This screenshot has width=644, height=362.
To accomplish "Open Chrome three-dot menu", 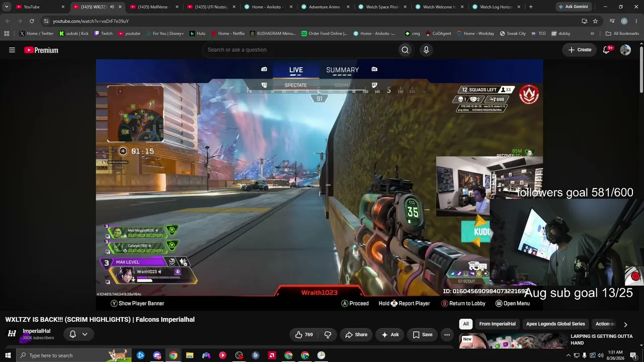I will tap(636, 21).
